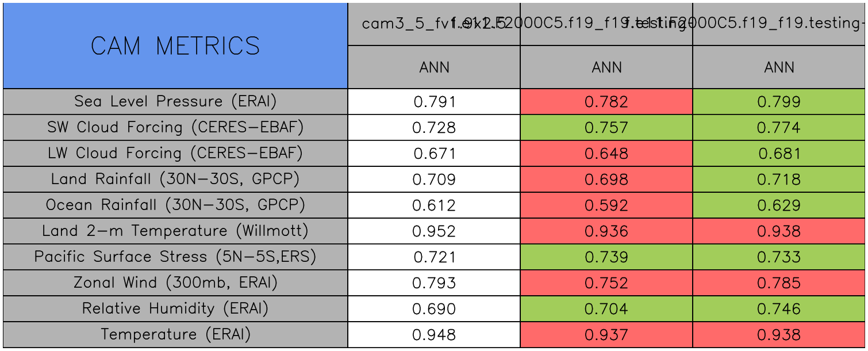The image size is (868, 351).
Task: Select the green cell with value 0.799
Action: (x=779, y=102)
